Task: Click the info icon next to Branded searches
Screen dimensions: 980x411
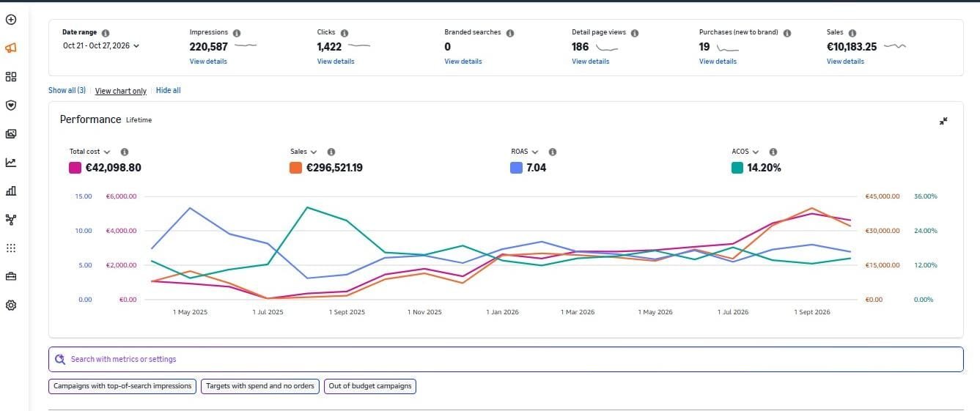Action: pyautogui.click(x=510, y=33)
